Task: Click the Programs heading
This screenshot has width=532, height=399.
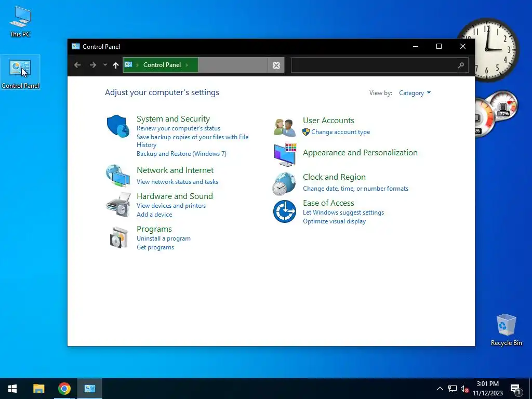Action: click(154, 229)
